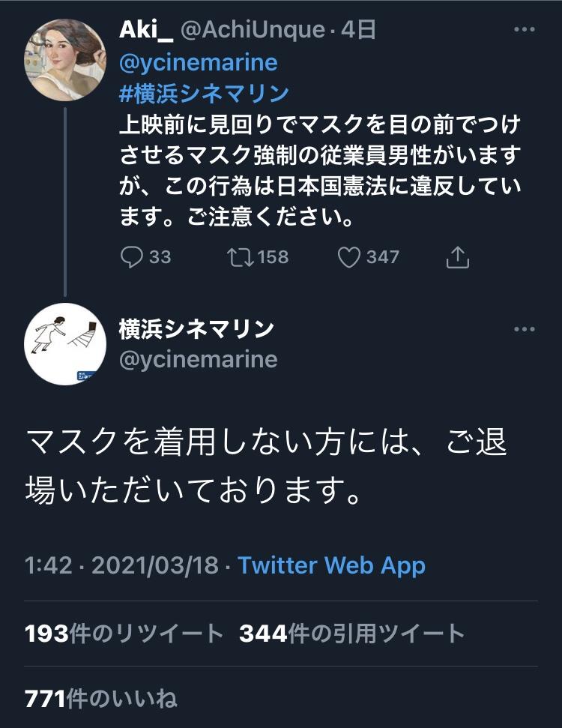Like Aki_'s tweet via the heart icon
The image size is (562, 728).
pos(348,257)
